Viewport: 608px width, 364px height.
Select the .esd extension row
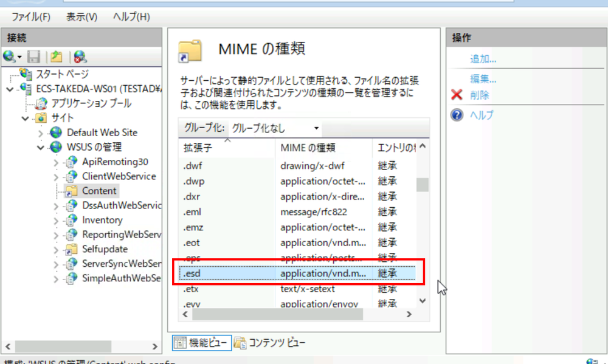click(x=297, y=273)
